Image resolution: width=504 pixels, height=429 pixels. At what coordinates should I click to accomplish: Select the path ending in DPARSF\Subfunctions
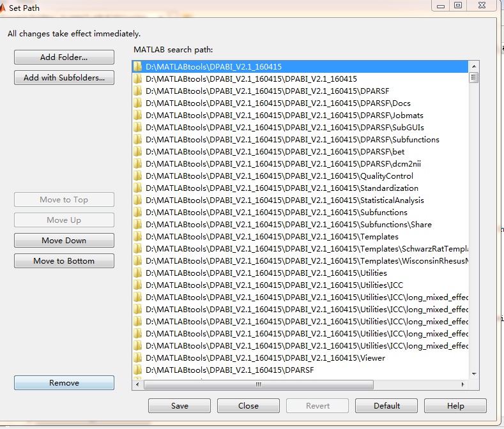tap(300, 139)
